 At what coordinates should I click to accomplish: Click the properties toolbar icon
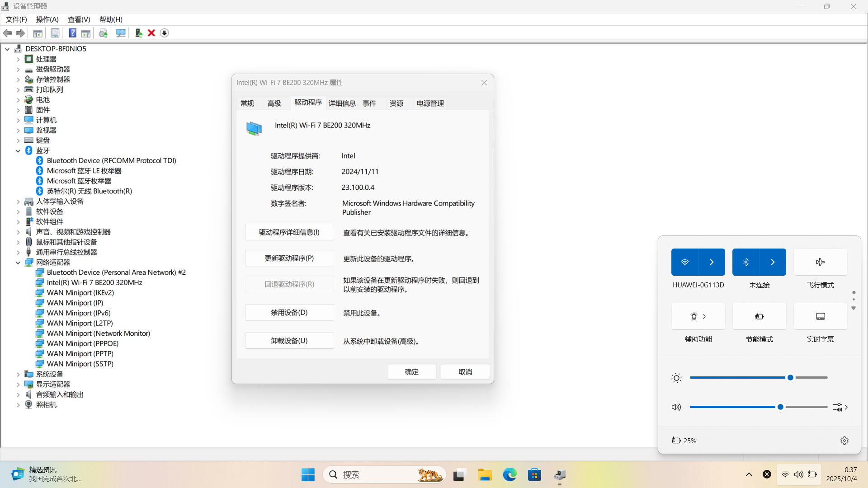point(55,33)
